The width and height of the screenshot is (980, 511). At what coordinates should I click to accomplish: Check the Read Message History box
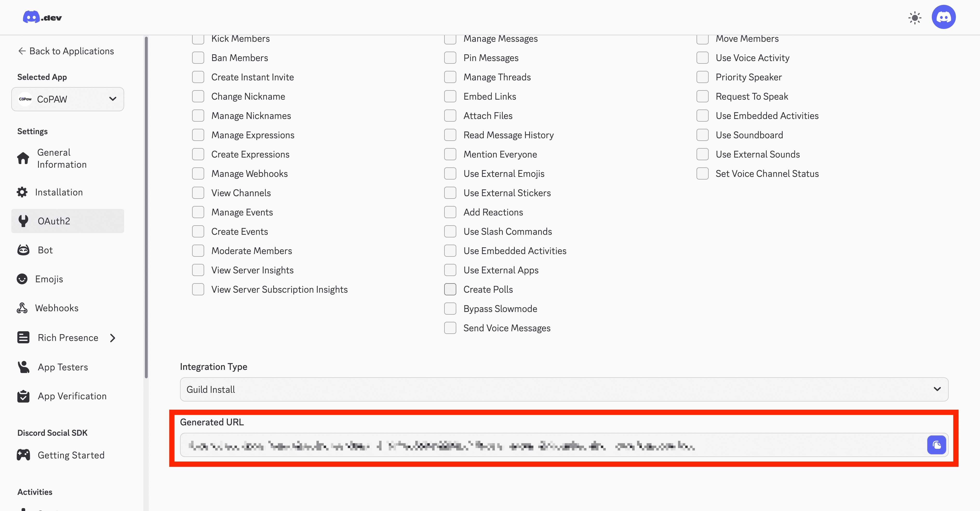[x=450, y=135]
